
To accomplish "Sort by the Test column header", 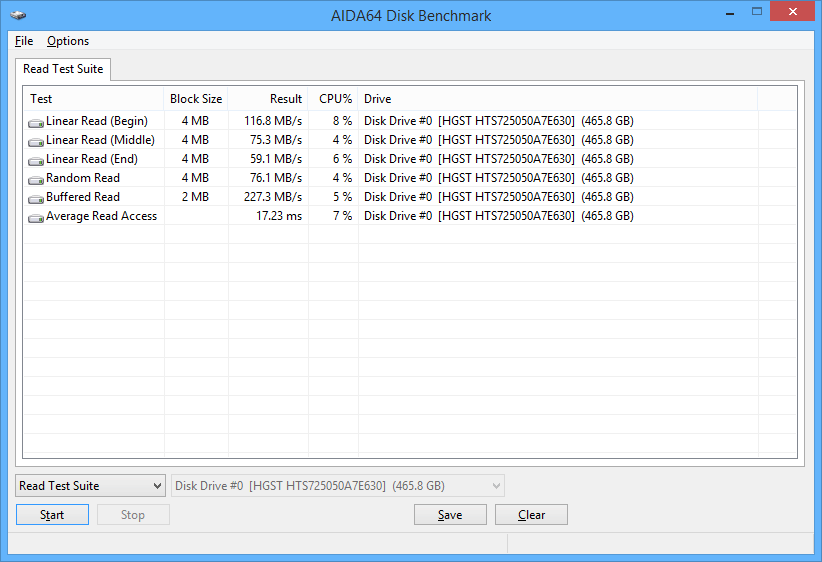I will (94, 99).
